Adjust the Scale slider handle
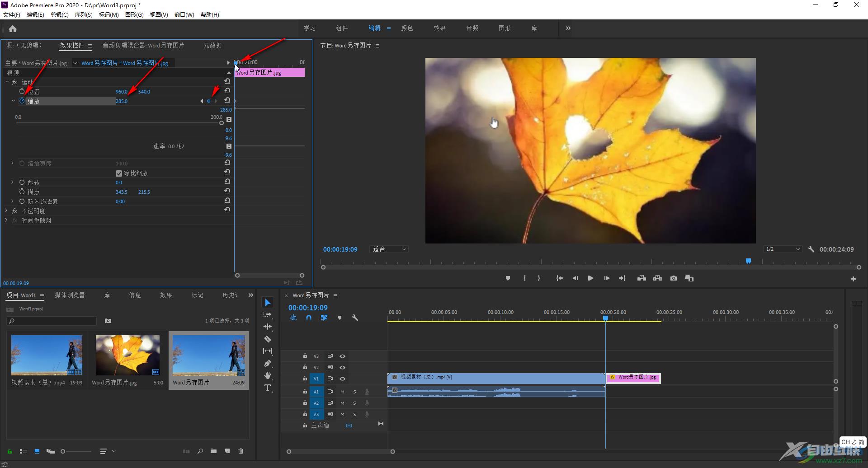The width and height of the screenshot is (868, 468). click(x=221, y=123)
